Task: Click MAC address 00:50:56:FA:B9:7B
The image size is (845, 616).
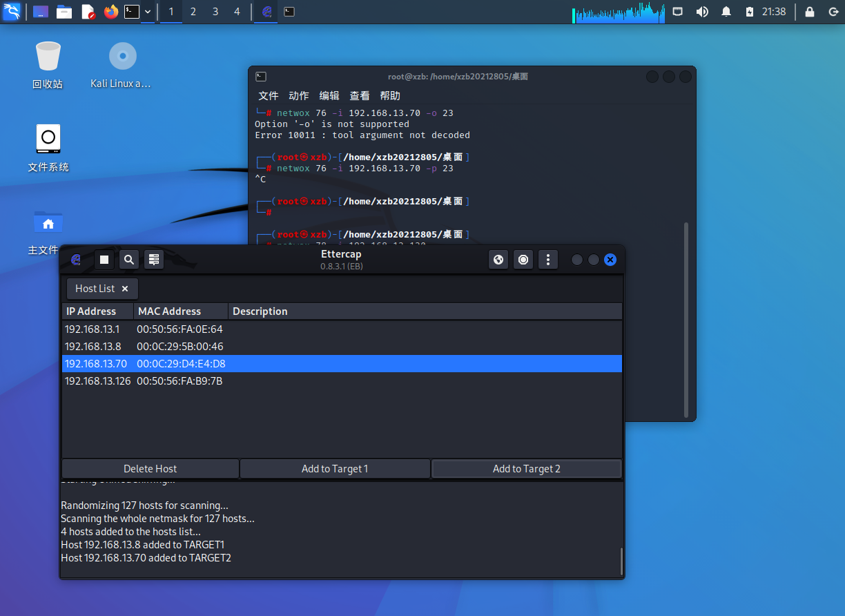Action: pyautogui.click(x=179, y=381)
